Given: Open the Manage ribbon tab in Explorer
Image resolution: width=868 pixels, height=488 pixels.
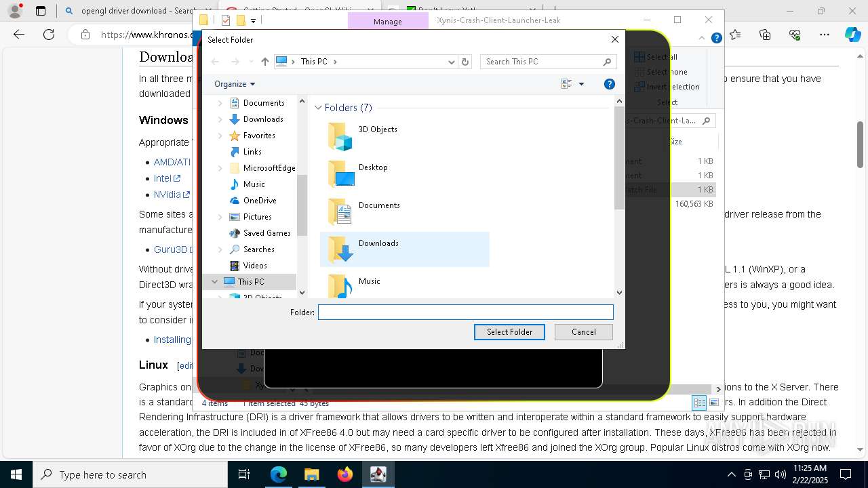Looking at the screenshot, I should tap(388, 22).
